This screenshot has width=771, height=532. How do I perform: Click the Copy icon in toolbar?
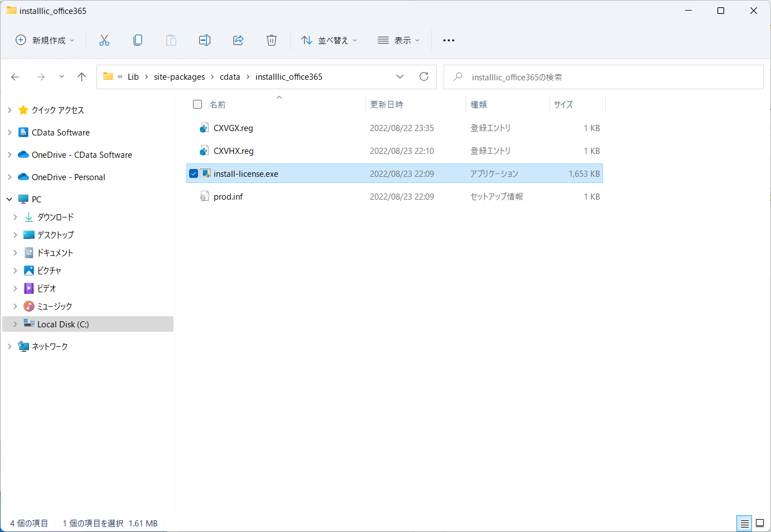[x=138, y=40]
